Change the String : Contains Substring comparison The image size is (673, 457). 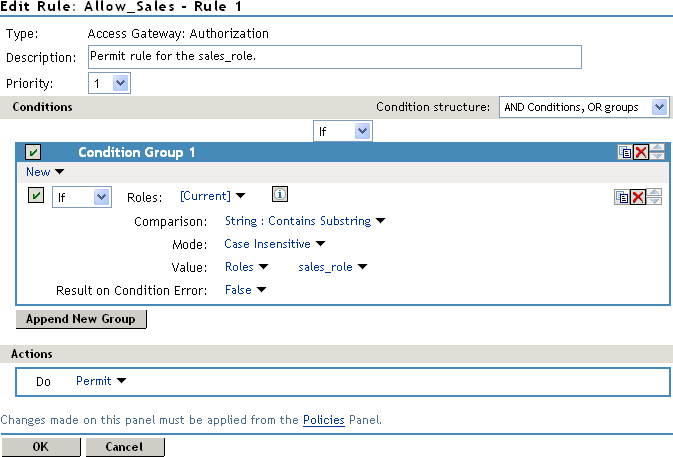305,221
